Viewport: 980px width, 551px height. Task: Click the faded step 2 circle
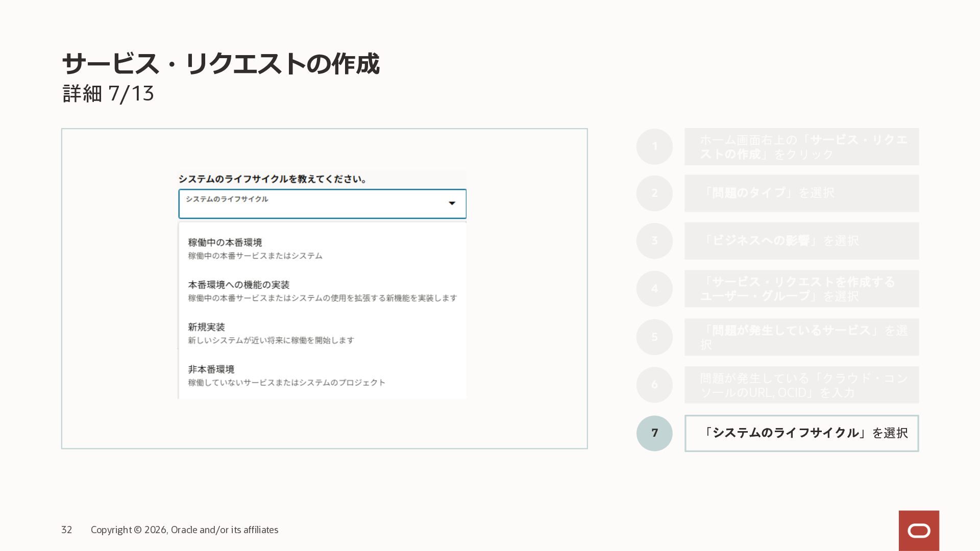coord(654,193)
